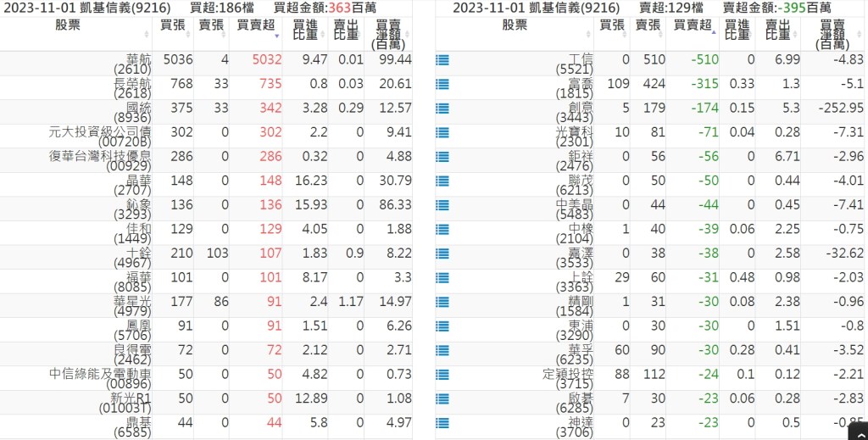Open the list icon for 中橡 (2104)
This screenshot has width=868, height=440.
(x=442, y=230)
